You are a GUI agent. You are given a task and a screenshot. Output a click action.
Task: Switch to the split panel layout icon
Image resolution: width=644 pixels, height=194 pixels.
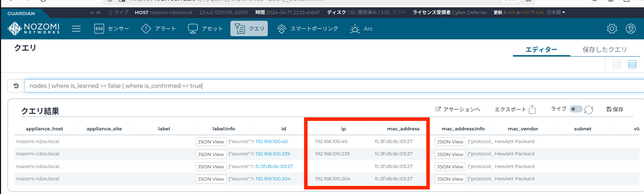pyautogui.click(x=617, y=64)
